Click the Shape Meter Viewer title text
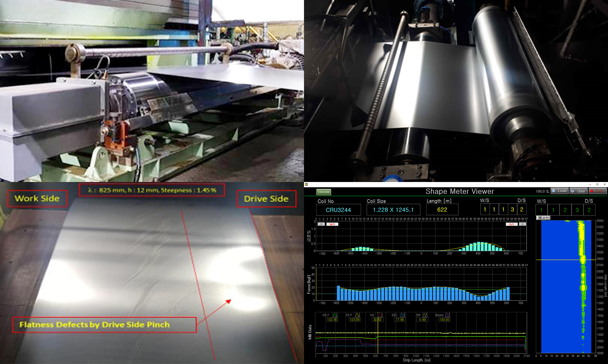The image size is (608, 364). [x=460, y=191]
